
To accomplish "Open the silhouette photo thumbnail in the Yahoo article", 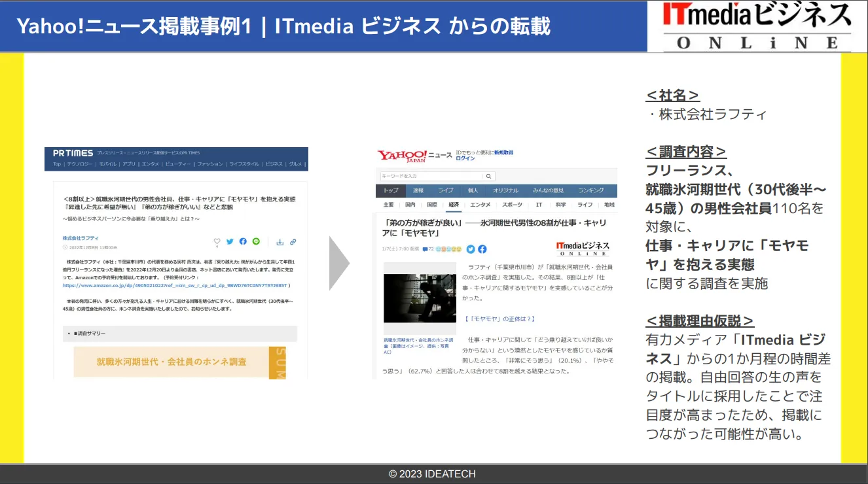I will point(420,299).
